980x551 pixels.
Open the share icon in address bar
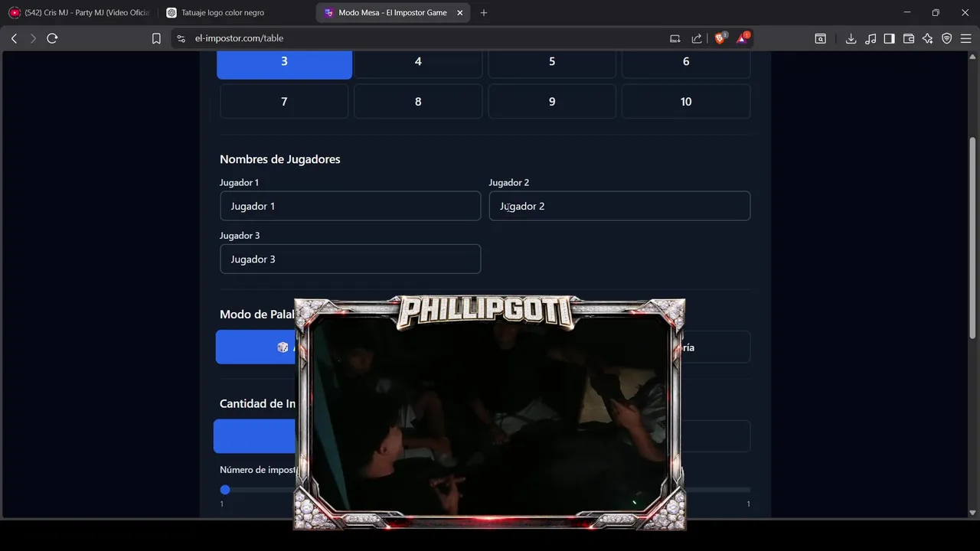697,38
